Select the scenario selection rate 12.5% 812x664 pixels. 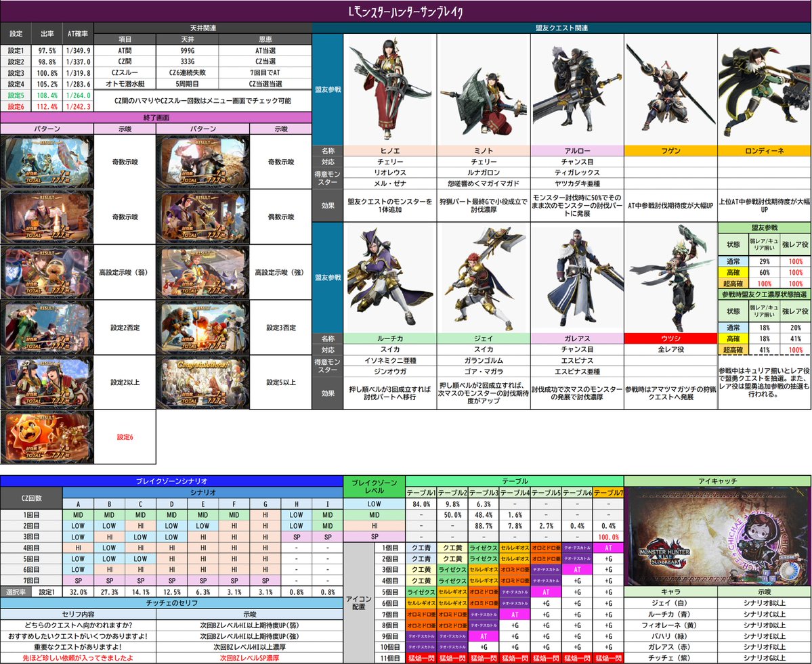point(172,592)
